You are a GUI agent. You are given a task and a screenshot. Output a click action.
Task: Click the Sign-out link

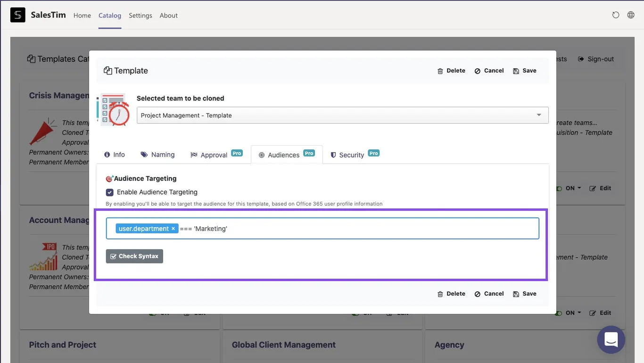pos(596,59)
